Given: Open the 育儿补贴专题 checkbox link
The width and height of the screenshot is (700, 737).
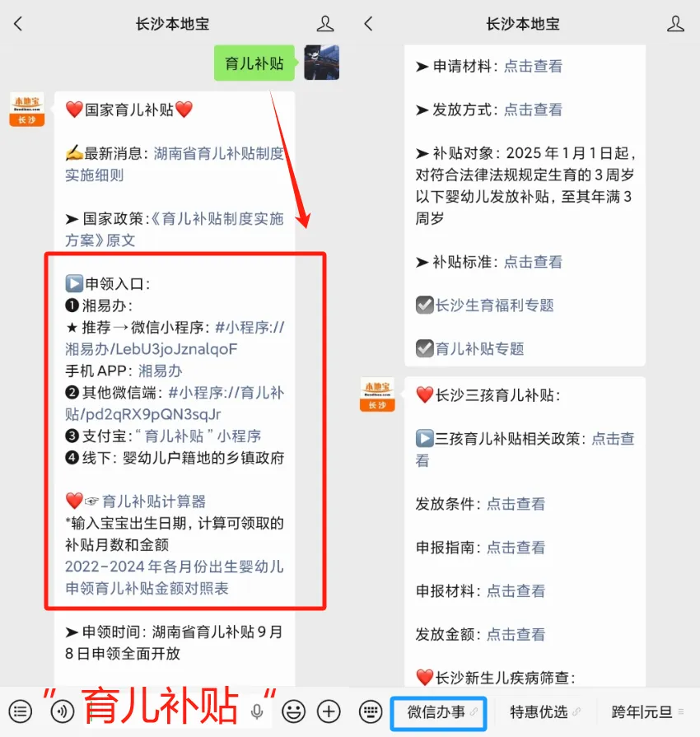Looking at the screenshot, I should coord(469,349).
